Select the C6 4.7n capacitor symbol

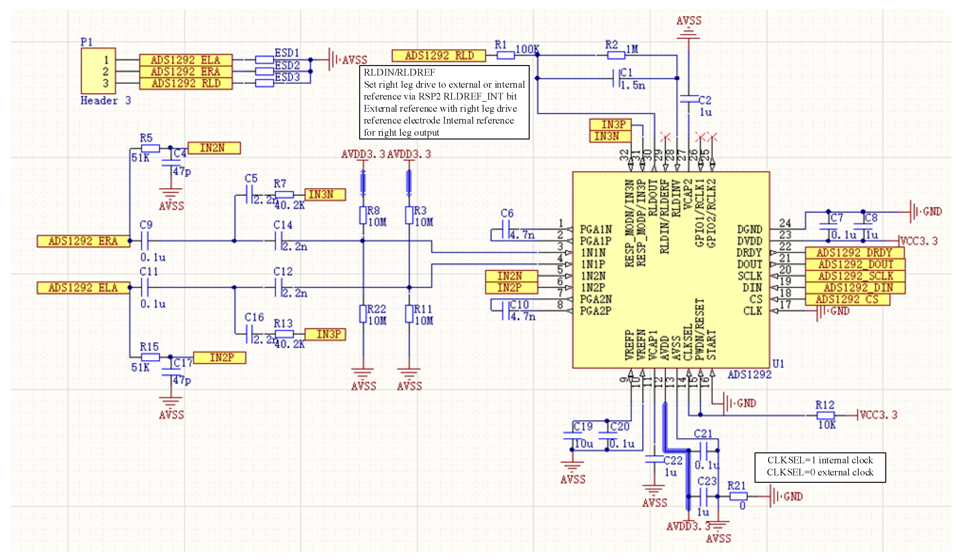coord(505,230)
